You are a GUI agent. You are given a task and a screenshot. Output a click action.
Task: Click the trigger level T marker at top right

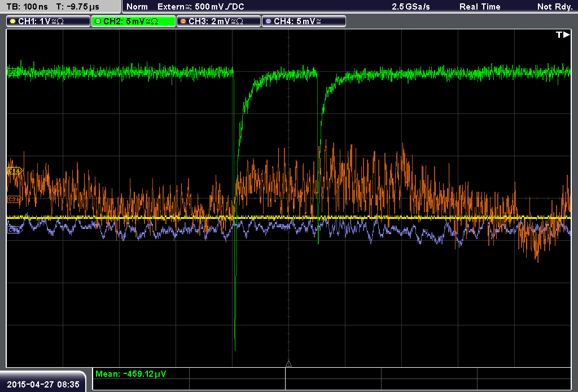[x=563, y=34]
